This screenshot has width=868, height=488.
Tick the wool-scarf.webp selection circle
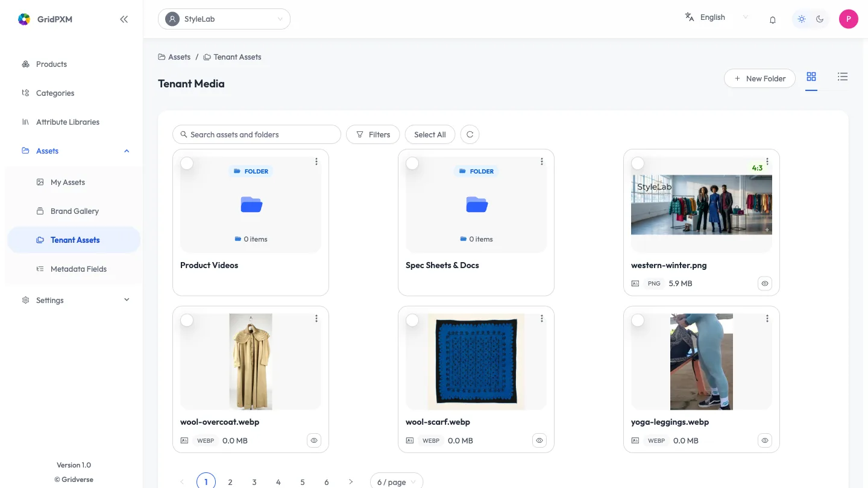pos(412,321)
